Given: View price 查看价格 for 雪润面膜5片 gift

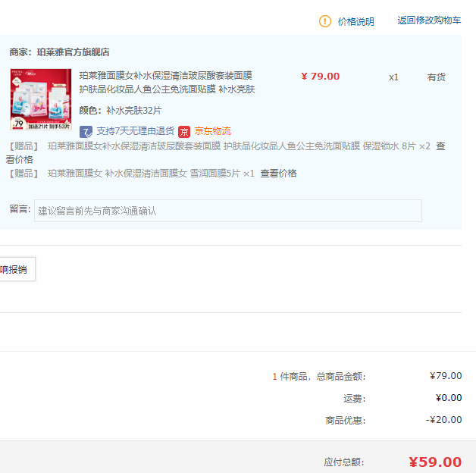Looking at the screenshot, I should [278, 174].
